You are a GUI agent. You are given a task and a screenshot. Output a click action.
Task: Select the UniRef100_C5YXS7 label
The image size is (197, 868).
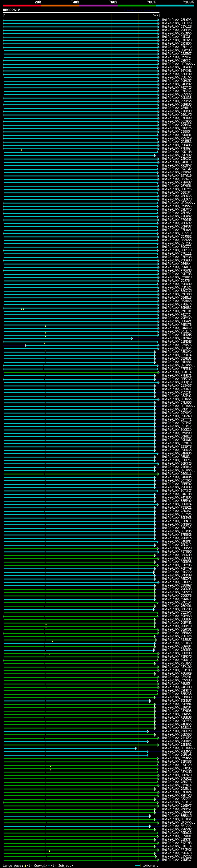coord(177,57)
